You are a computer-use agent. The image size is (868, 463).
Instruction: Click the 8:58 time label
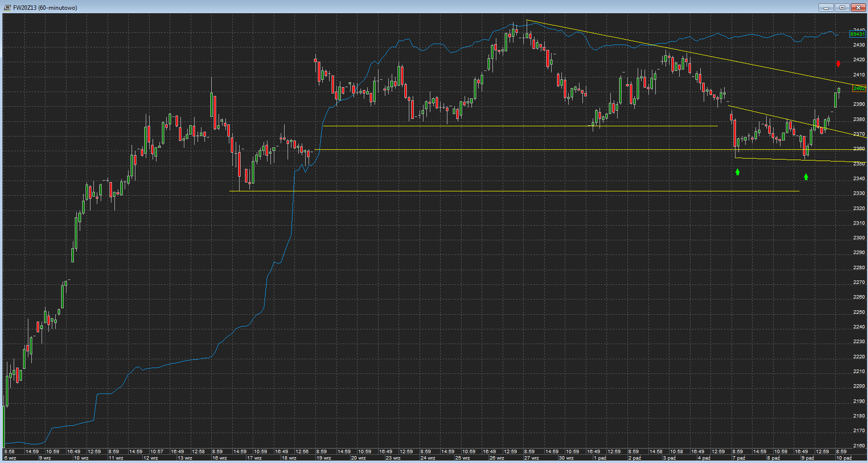[9, 452]
